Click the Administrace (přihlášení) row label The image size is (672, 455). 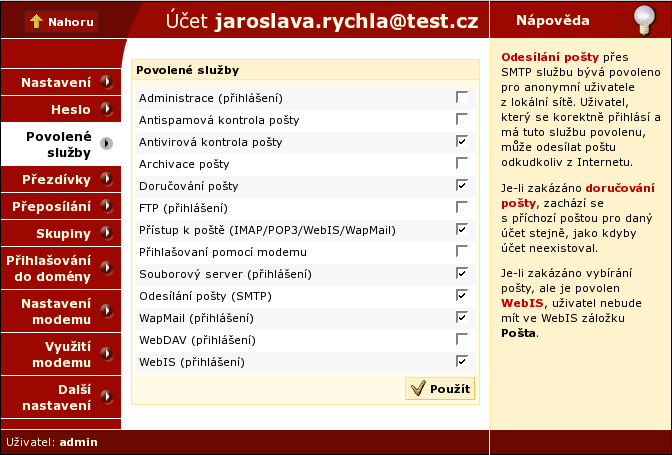(x=211, y=98)
